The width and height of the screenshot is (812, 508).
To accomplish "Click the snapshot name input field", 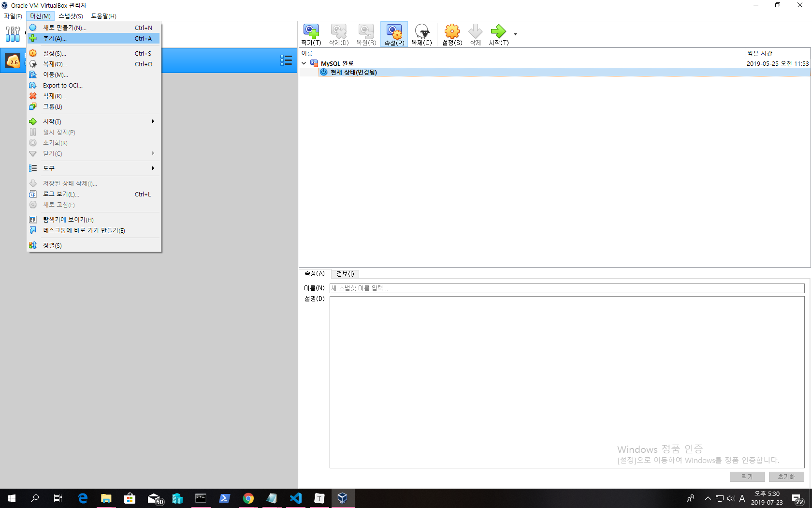I will point(567,288).
